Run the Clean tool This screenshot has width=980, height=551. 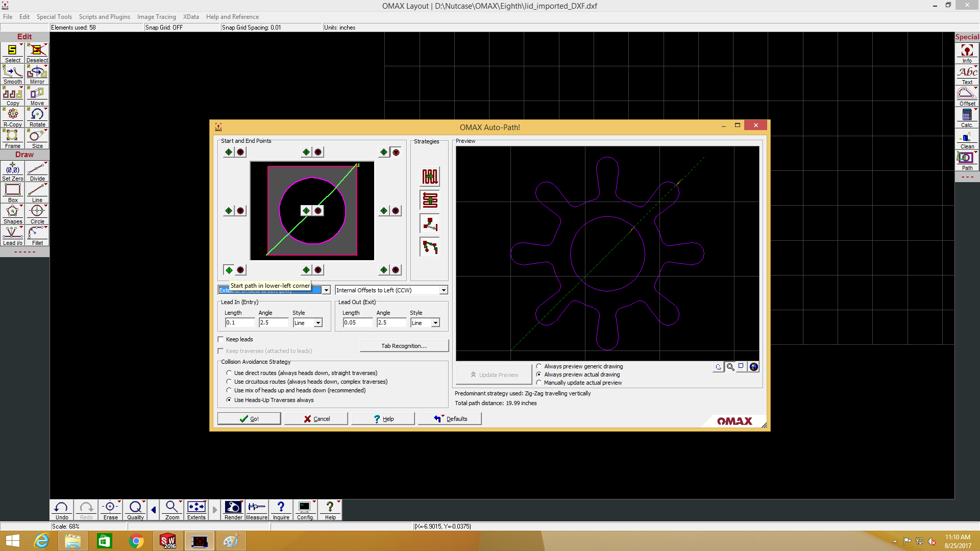[x=967, y=139]
